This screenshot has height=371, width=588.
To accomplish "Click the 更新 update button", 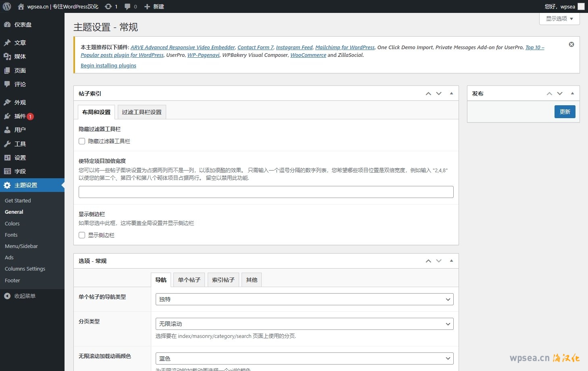I will [x=565, y=112].
